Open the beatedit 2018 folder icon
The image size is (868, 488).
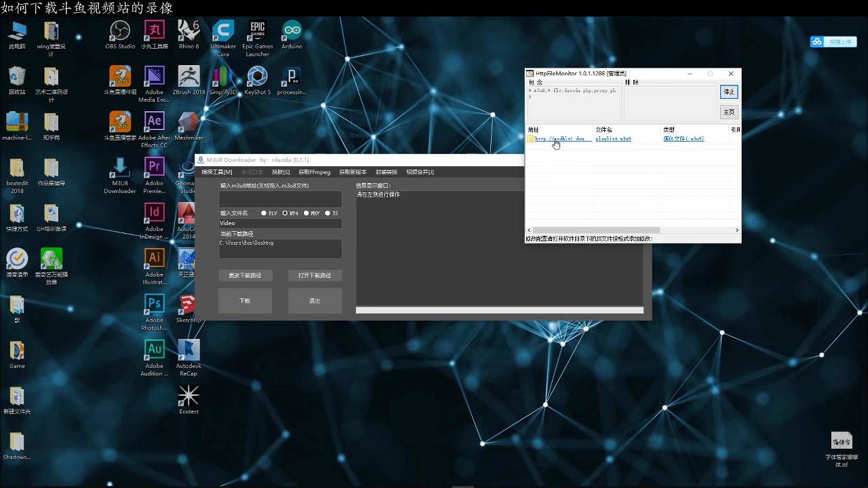click(x=17, y=176)
